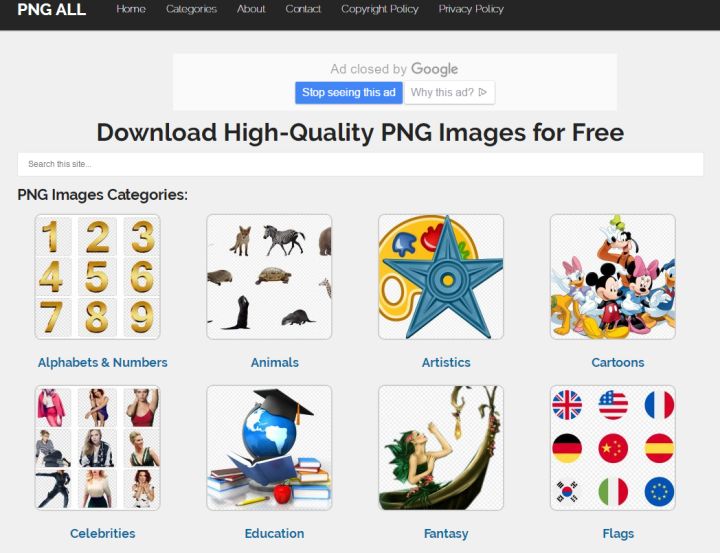The image size is (720, 553).
Task: View the Copyright Policy page
Action: [x=380, y=9]
